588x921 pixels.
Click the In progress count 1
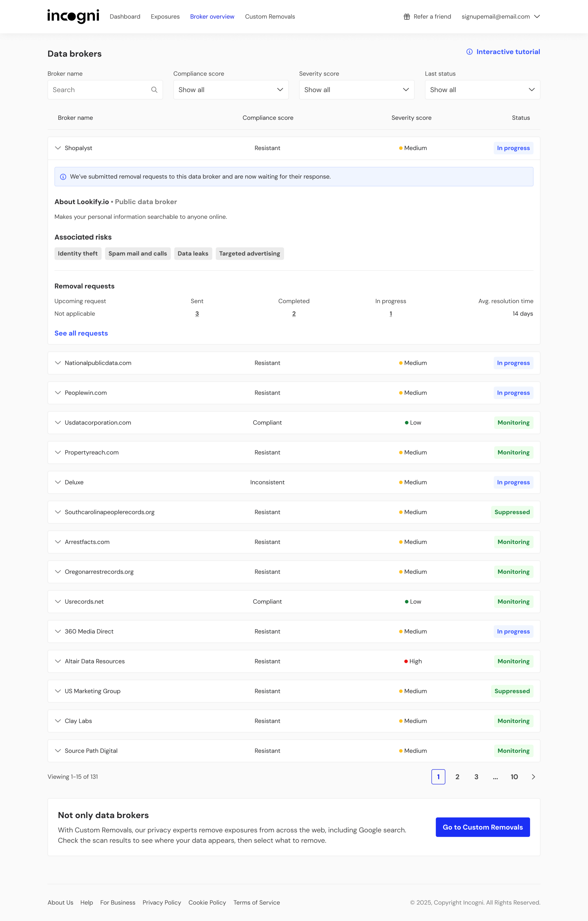(391, 314)
